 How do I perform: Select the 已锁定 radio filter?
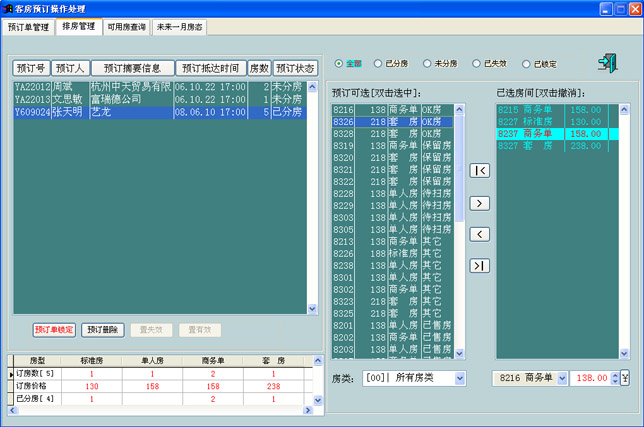pos(526,63)
